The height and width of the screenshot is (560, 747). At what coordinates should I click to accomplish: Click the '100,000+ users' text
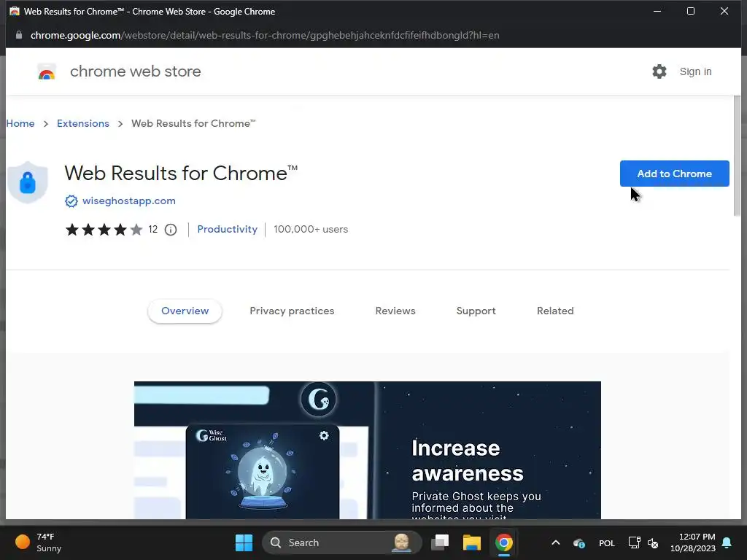[x=311, y=229]
